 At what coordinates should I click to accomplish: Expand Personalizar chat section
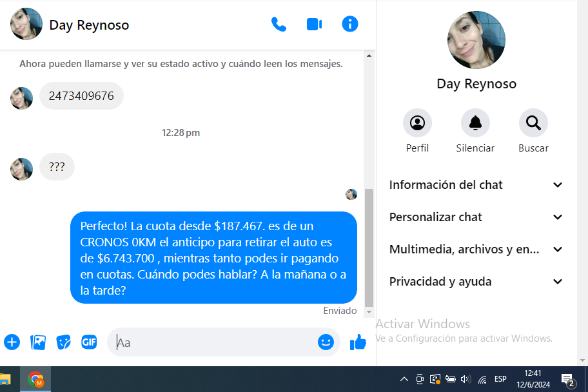point(476,217)
